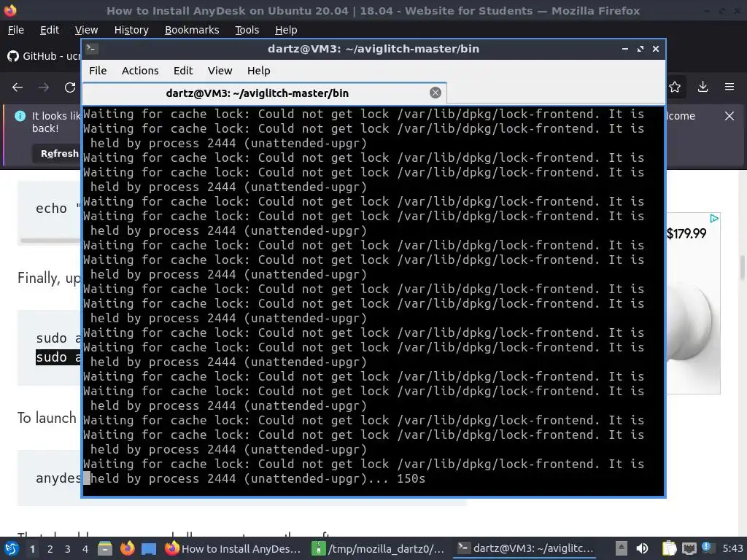Click the 5:43 clock in the taskbar

point(732,548)
